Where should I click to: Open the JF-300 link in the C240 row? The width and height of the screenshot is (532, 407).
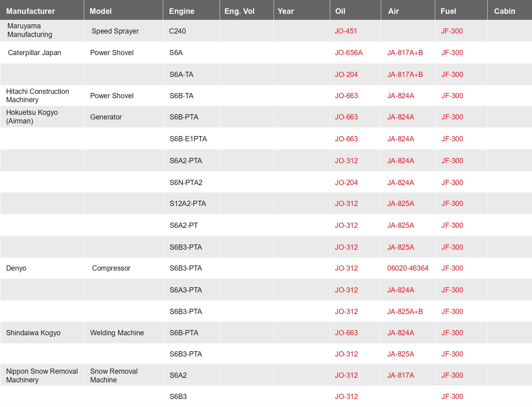coord(452,31)
